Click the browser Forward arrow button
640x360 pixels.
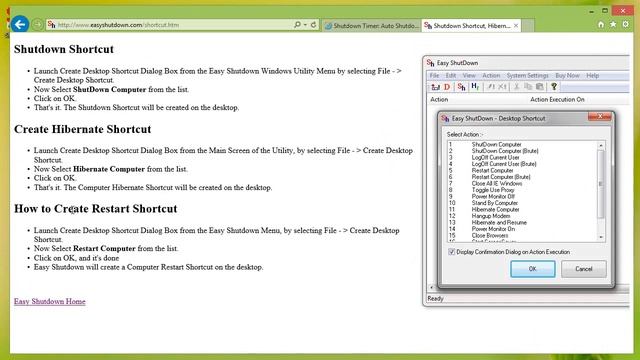pos(37,25)
